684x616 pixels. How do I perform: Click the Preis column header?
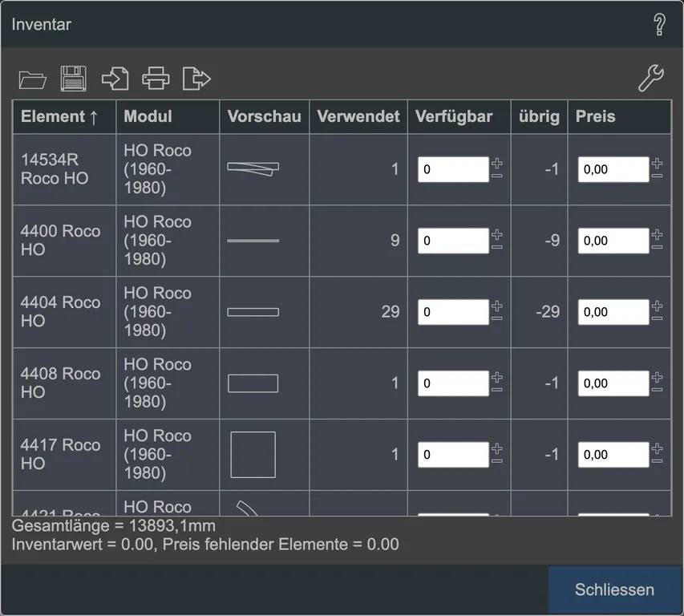(619, 116)
